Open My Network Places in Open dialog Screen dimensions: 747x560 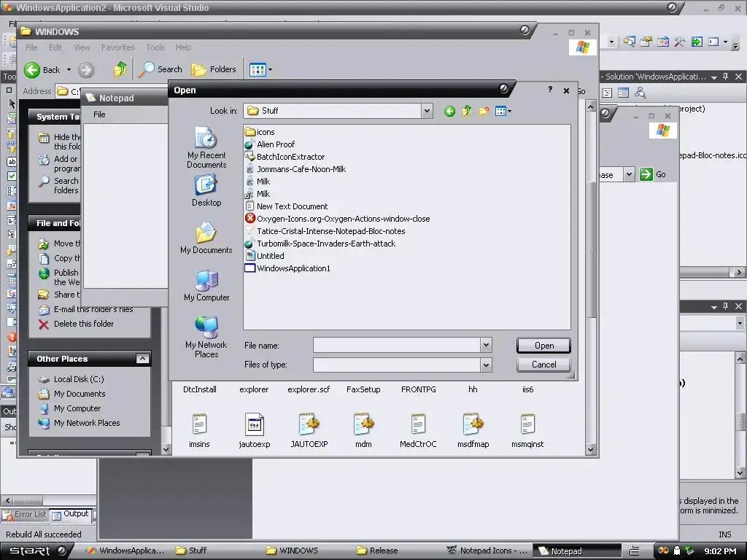click(206, 337)
